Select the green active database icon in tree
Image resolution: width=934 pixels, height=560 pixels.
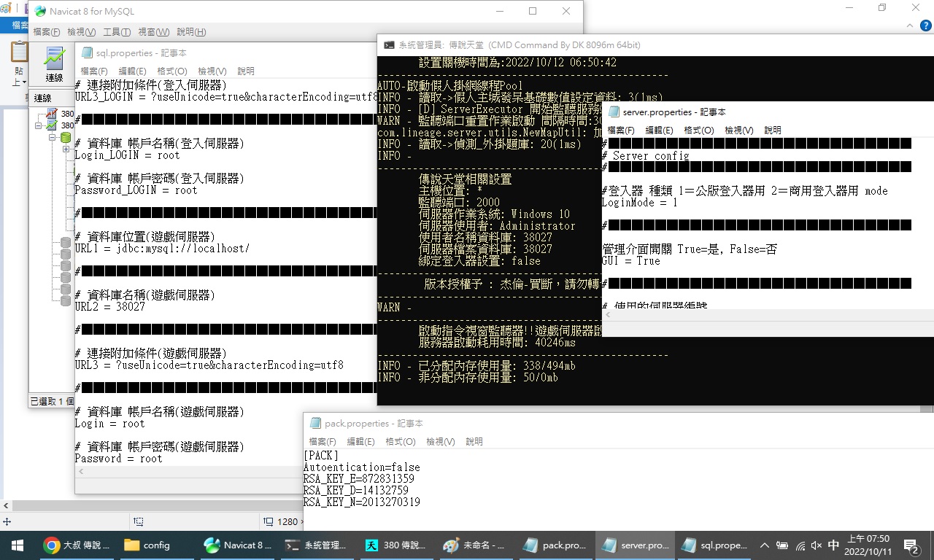(65, 137)
